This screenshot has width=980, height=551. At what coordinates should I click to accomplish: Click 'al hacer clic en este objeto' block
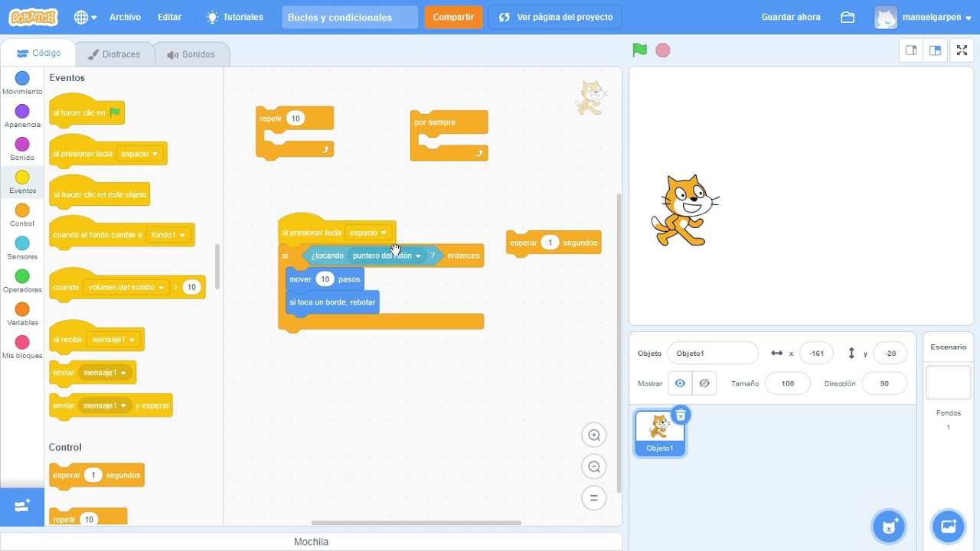click(x=100, y=194)
